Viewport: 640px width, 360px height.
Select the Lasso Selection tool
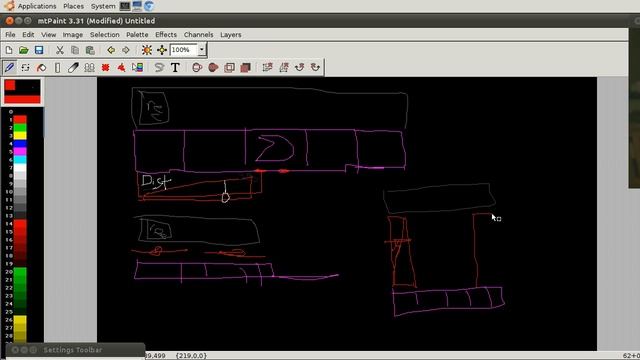click(159, 67)
